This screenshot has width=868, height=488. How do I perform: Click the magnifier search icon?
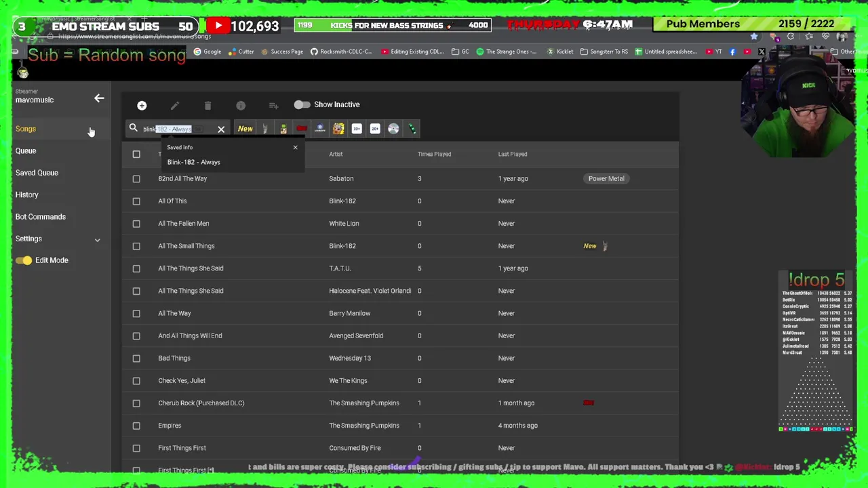tap(134, 128)
